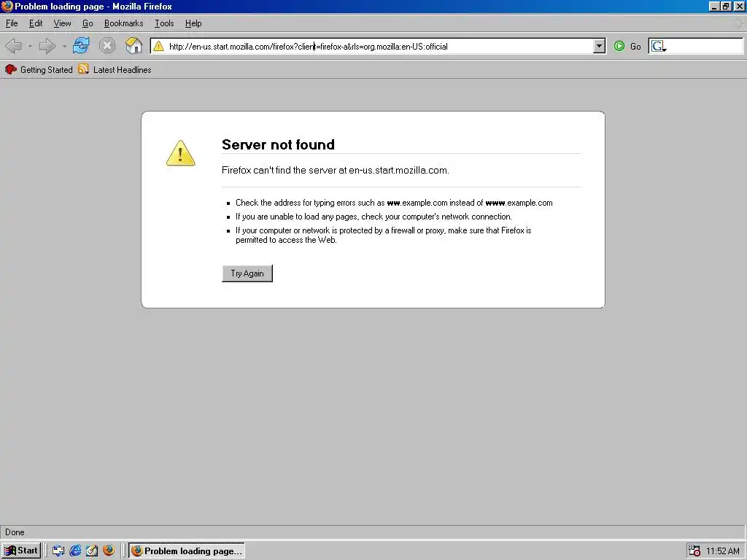Click the Back arrow navigation icon
Viewport: 747px width, 560px height.
13,46
